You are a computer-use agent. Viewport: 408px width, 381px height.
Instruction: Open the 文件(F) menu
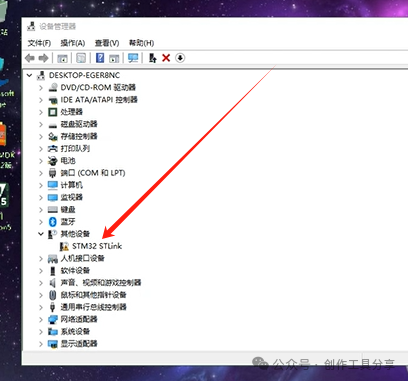click(39, 43)
